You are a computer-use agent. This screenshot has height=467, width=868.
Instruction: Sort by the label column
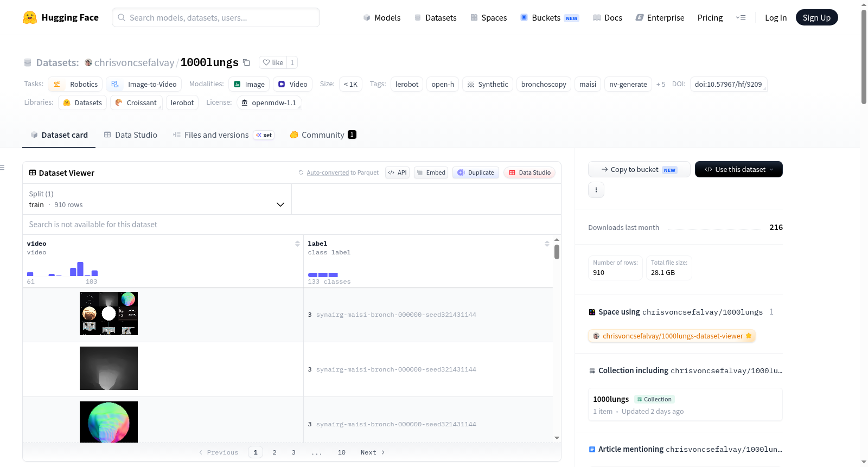tap(547, 244)
